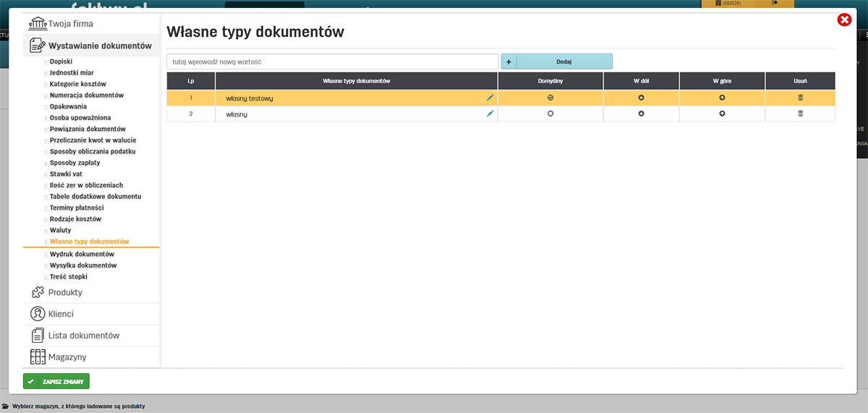The height and width of the screenshot is (413, 868).
Task: Move 'własny testowy' down with arrow icon
Action: coord(641,98)
